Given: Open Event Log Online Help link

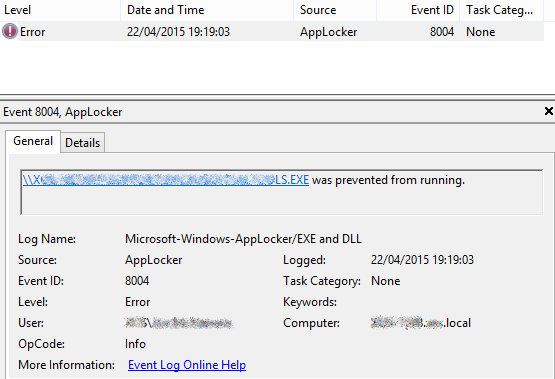Looking at the screenshot, I should [x=187, y=365].
